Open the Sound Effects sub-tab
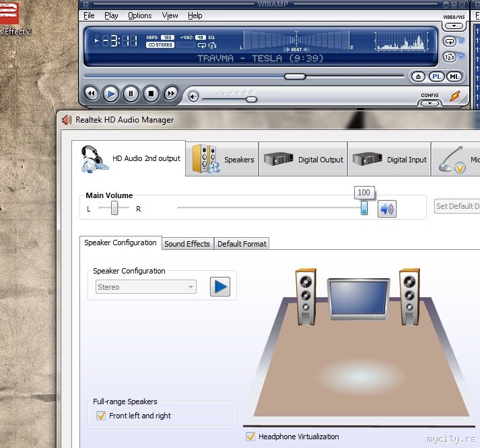Viewport: 480px width, 448px height. (x=187, y=244)
